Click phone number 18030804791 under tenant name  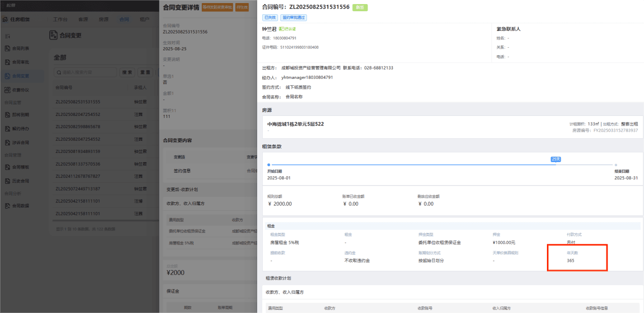(285, 38)
